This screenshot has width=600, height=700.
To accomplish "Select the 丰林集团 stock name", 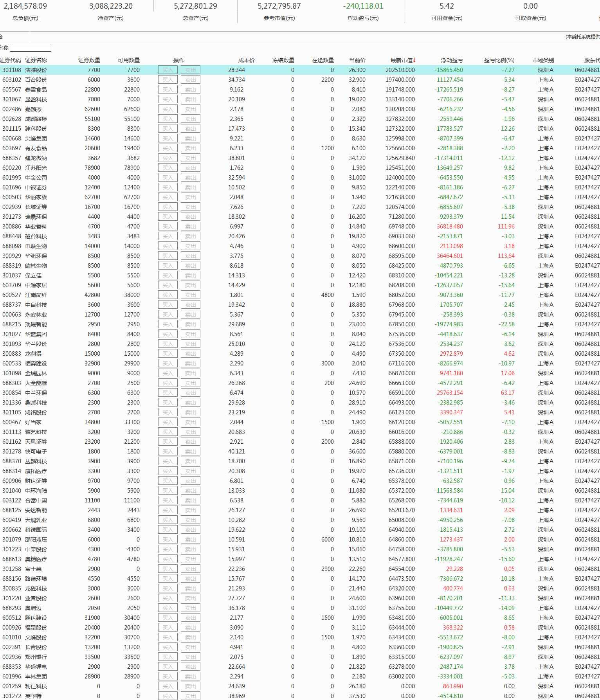I will (x=36, y=677).
